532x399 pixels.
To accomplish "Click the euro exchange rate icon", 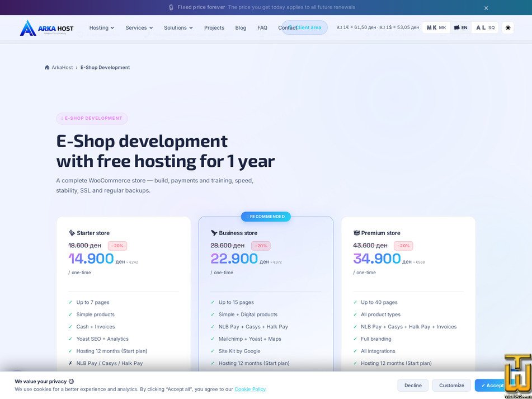I will (339, 27).
